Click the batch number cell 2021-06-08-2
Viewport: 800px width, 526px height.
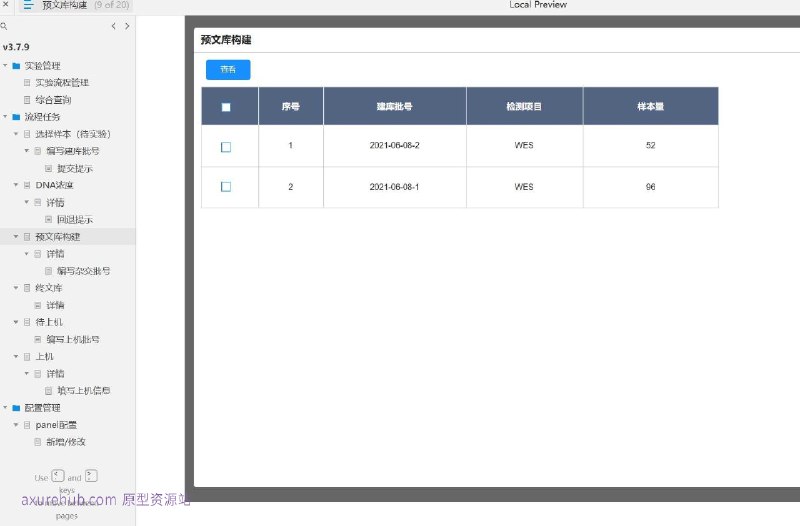coord(394,145)
